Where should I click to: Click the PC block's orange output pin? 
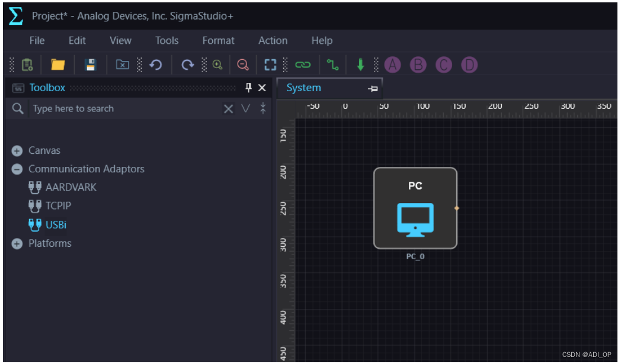457,208
